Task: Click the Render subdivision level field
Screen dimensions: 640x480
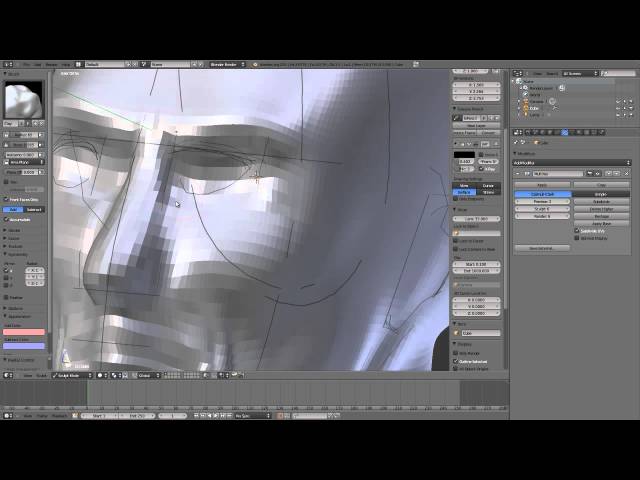Action: point(542,216)
